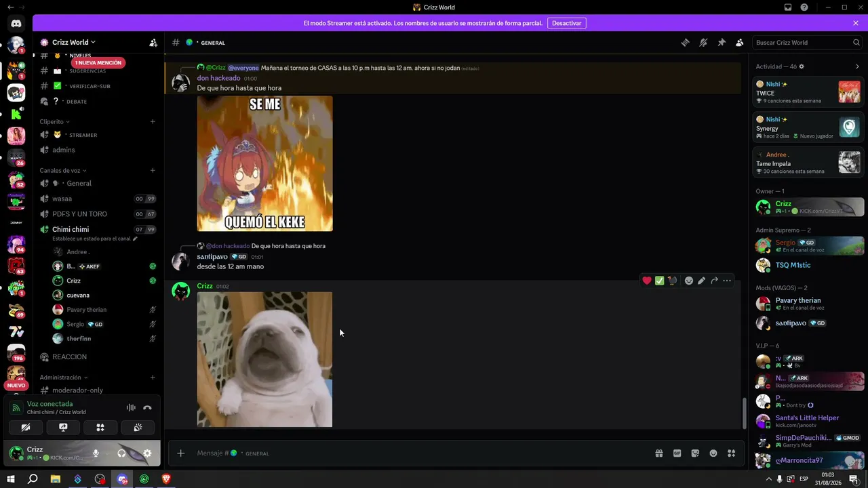Viewport: 868px width, 488px height.
Task: Click the Buscar Crizz World search box
Action: (808, 43)
